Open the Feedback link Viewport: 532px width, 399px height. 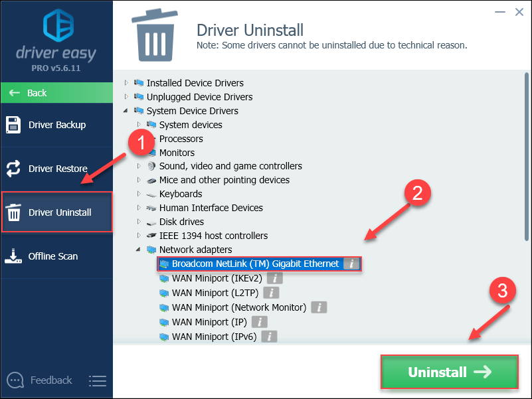coord(51,380)
